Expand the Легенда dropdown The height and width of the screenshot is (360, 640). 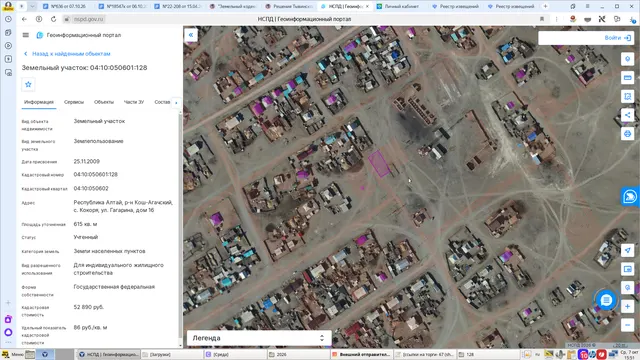click(x=259, y=338)
